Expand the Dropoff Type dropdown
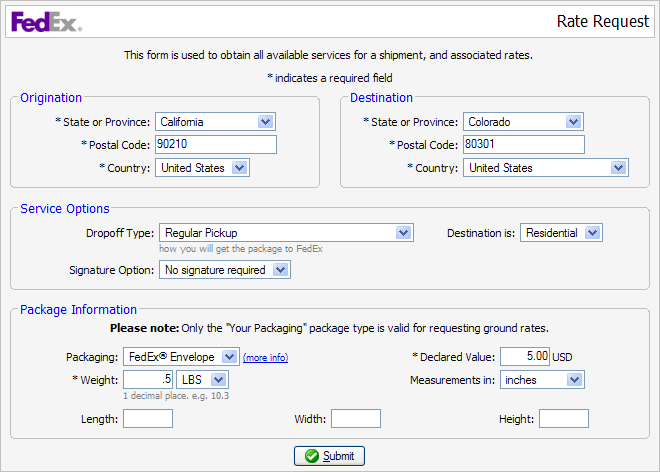 pyautogui.click(x=286, y=232)
